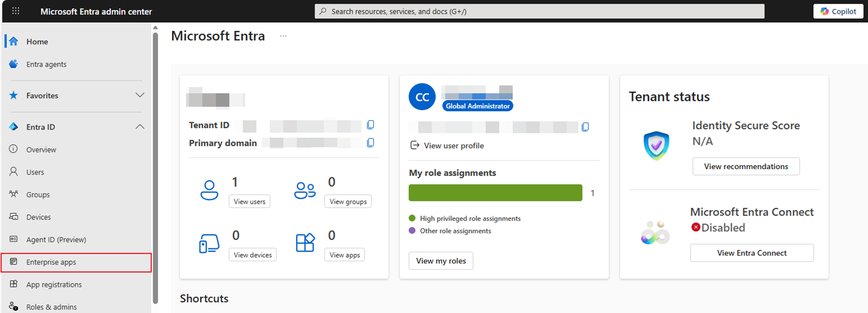Click the Entra agents icon
Screen dimensions: 868x313
14,64
